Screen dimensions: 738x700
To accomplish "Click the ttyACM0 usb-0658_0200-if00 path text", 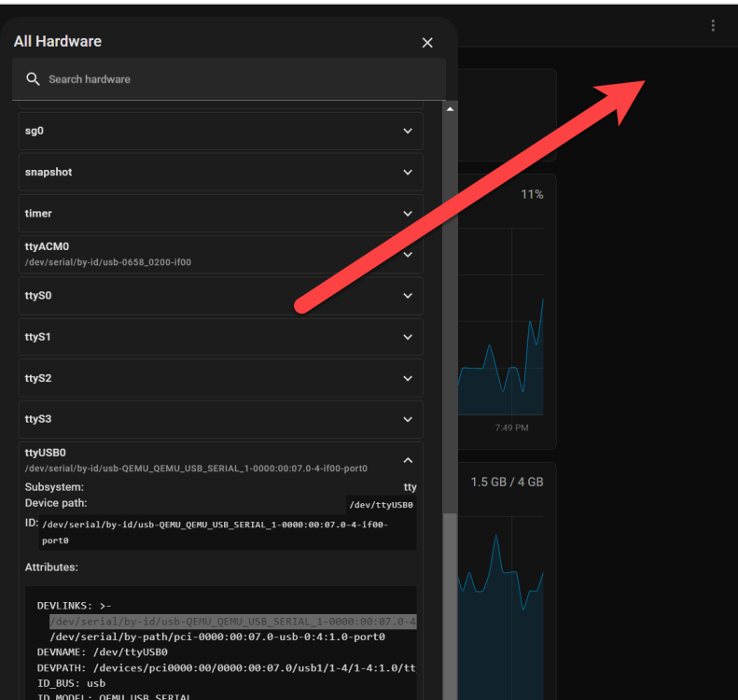I will [x=108, y=262].
